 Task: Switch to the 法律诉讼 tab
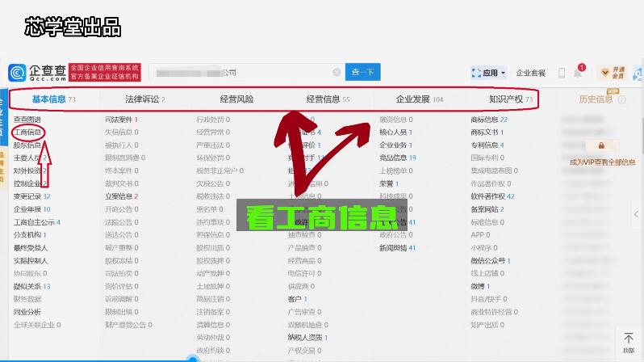(x=144, y=99)
